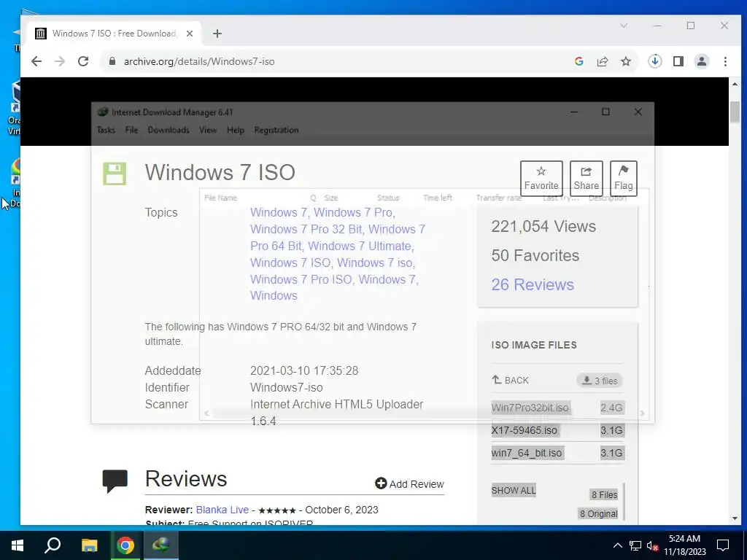Open Windows taskbar search
Screen dimensions: 747x560
pyautogui.click(x=53, y=545)
